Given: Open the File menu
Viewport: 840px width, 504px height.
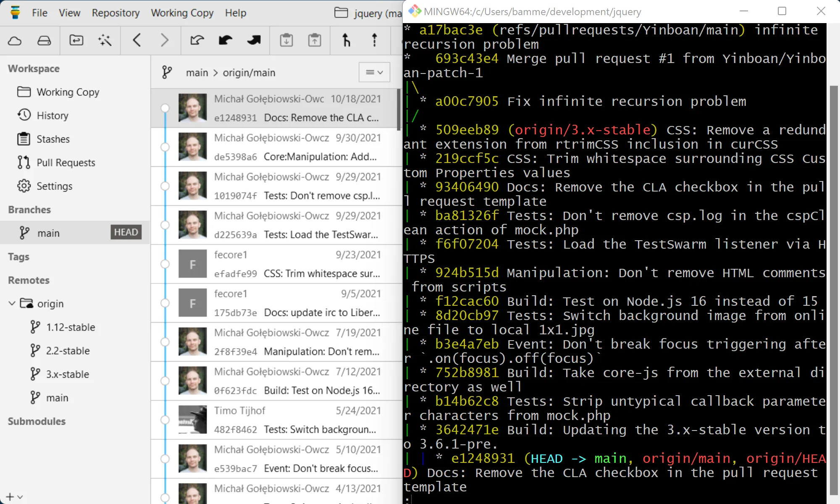Looking at the screenshot, I should (x=39, y=13).
